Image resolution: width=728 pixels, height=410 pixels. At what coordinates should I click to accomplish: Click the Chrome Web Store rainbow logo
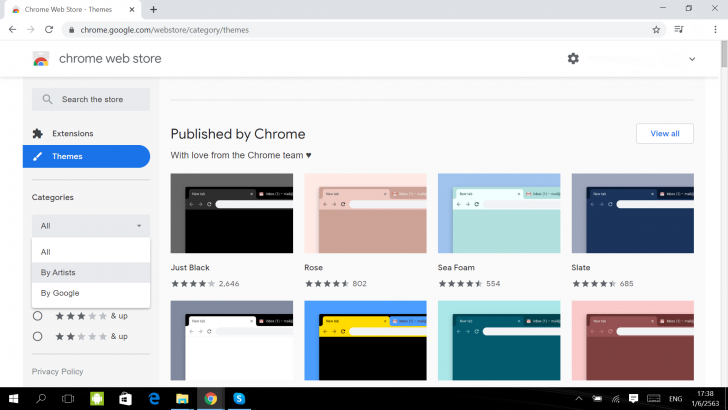[41, 59]
